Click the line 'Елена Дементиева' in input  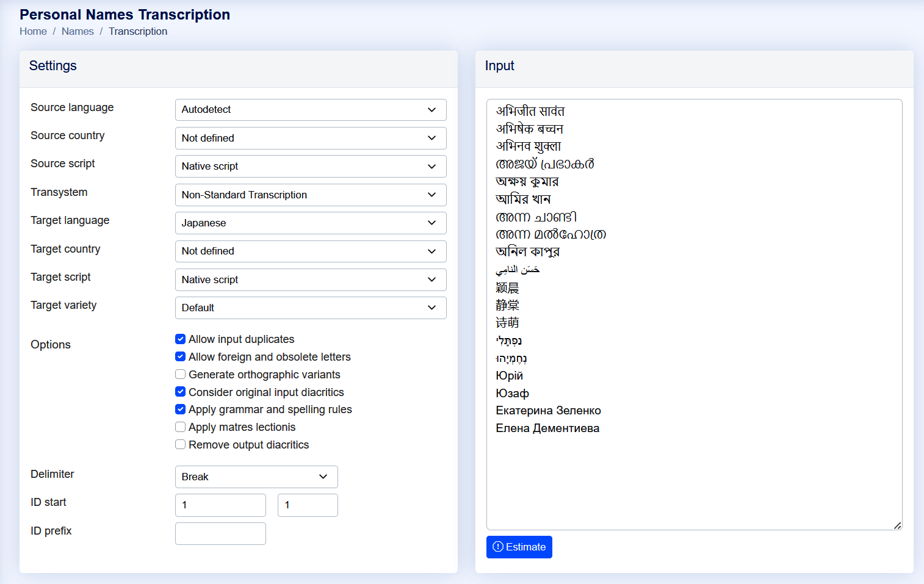[x=547, y=428]
